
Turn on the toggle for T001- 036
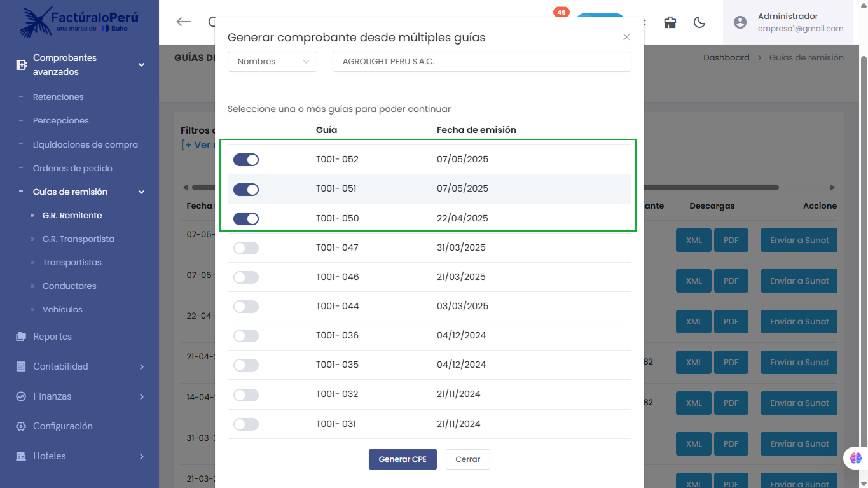(246, 336)
